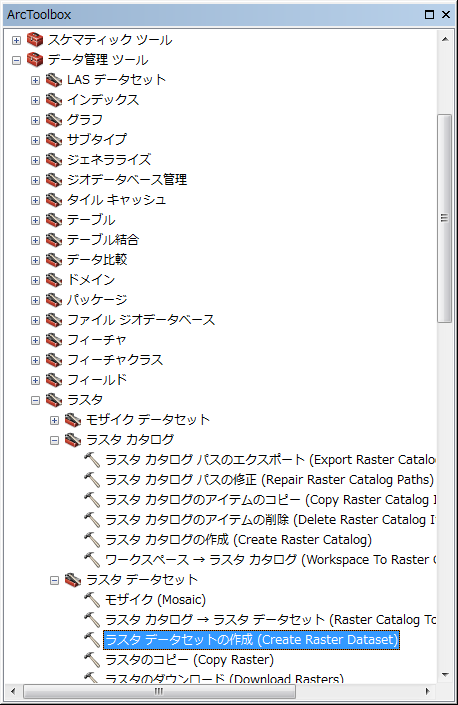Collapse the データ管理 ツール toolbox
The image size is (458, 705).
(16, 60)
